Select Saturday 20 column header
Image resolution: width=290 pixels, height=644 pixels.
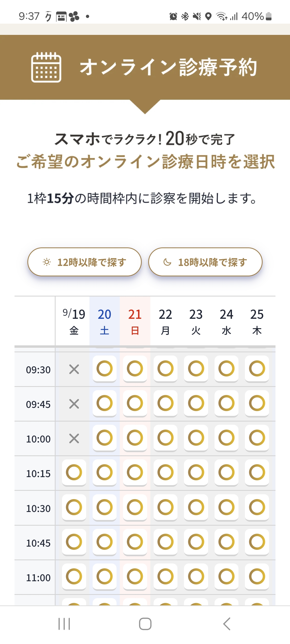pyautogui.click(x=104, y=321)
